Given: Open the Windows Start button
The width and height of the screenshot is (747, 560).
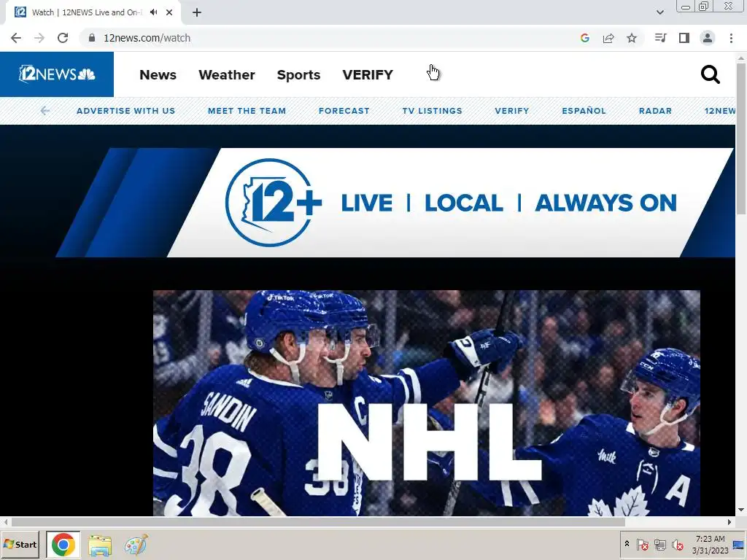Looking at the screenshot, I should 20,544.
